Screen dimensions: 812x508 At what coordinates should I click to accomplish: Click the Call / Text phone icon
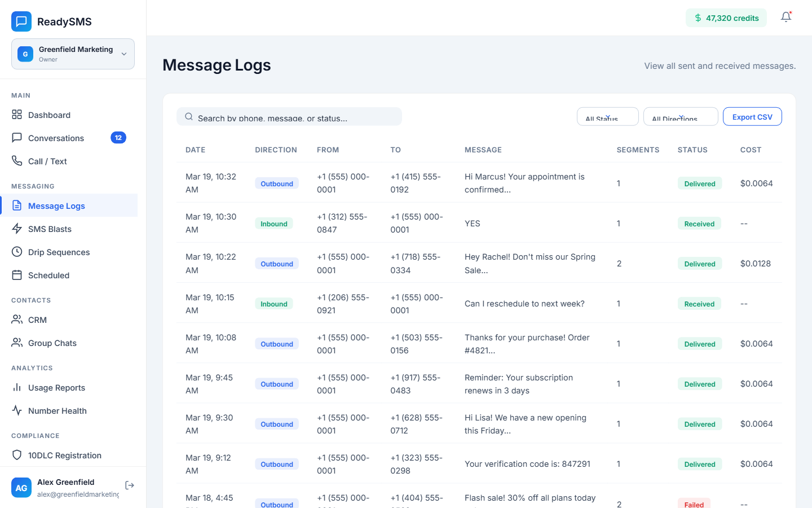[17, 161]
